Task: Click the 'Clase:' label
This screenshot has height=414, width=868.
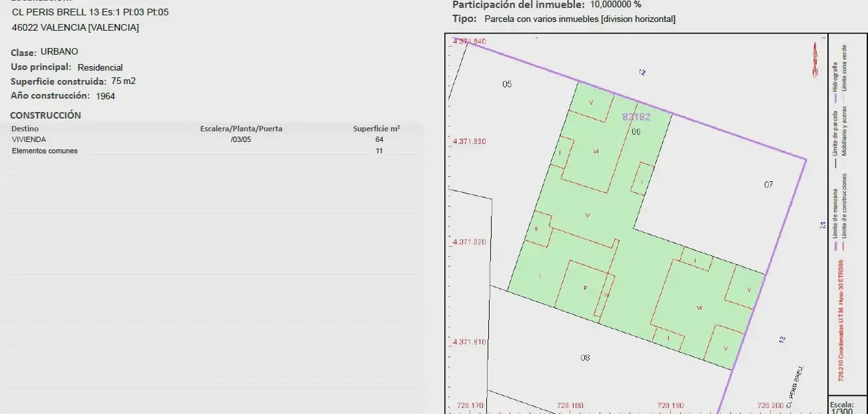Action: (x=23, y=52)
